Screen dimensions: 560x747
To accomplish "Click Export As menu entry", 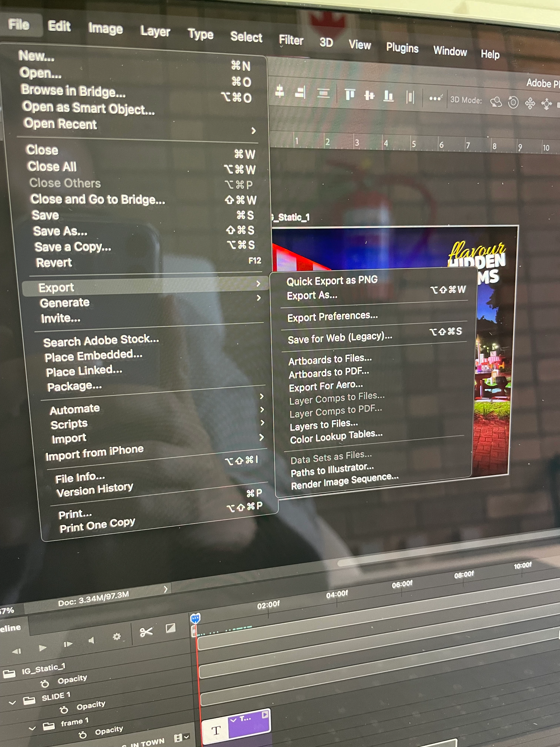I will [x=312, y=296].
